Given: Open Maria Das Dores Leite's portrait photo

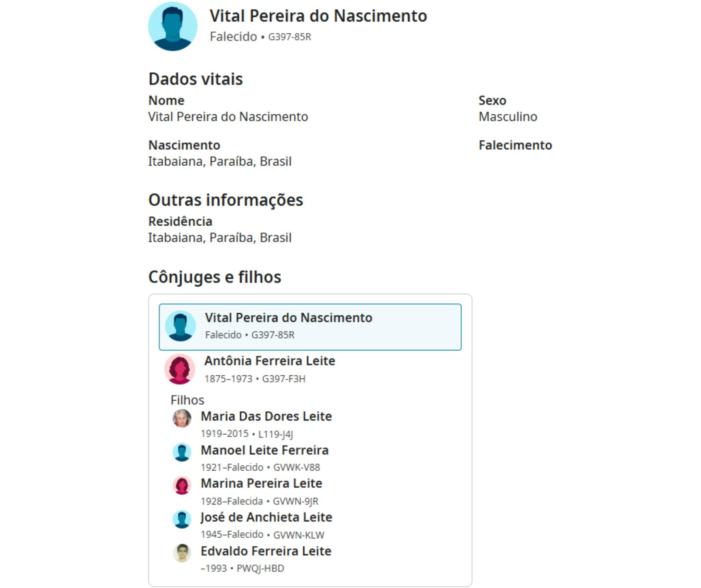Looking at the screenshot, I should [x=182, y=418].
